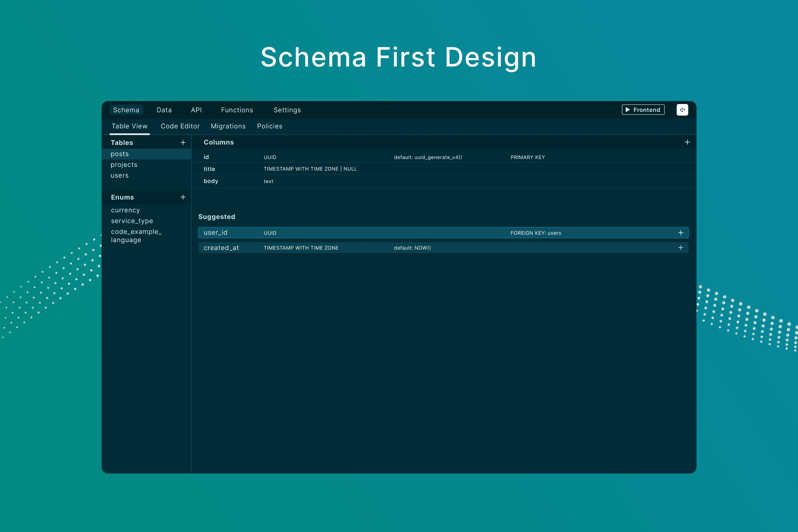
Task: Switch to the API tab
Action: point(196,110)
